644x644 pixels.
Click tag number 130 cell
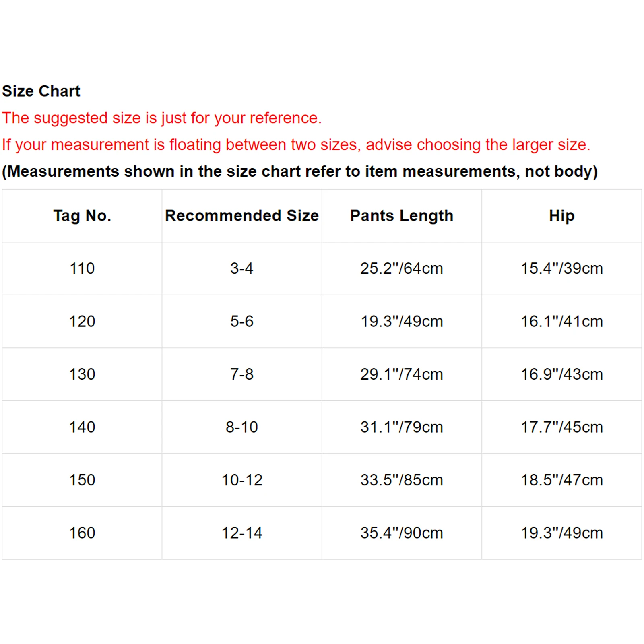(x=82, y=374)
